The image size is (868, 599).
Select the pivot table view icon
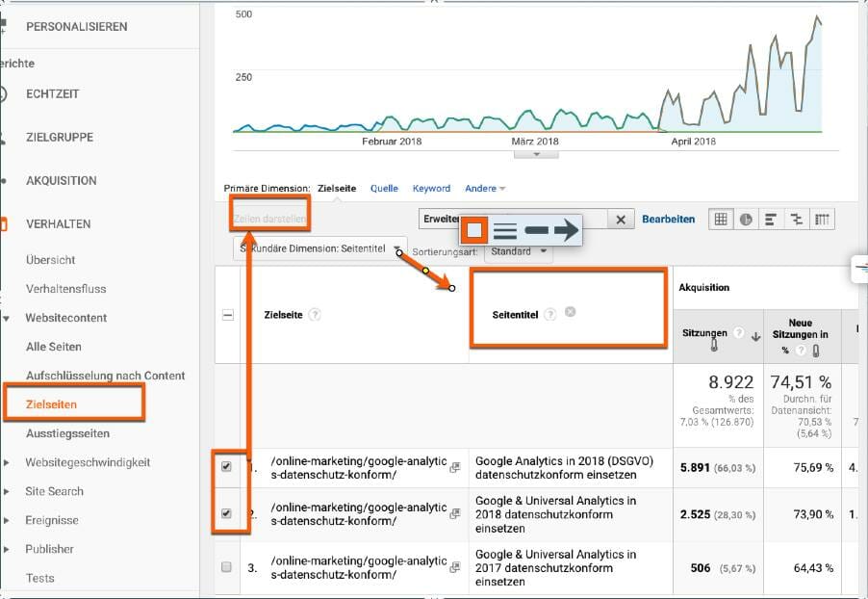[822, 220]
